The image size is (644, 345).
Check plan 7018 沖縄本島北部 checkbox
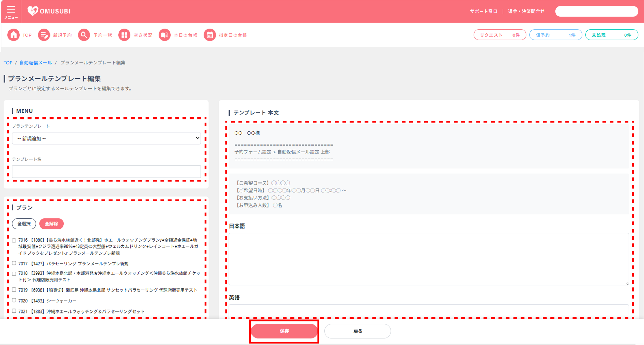point(14,274)
